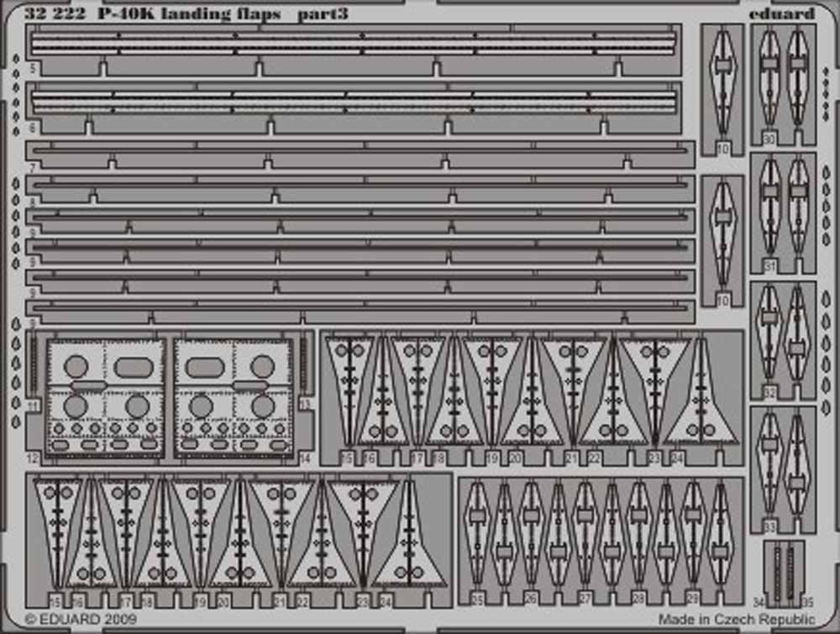Select the perforated flap strip numbered 5
The height and width of the screenshot is (634, 840).
pos(353,42)
